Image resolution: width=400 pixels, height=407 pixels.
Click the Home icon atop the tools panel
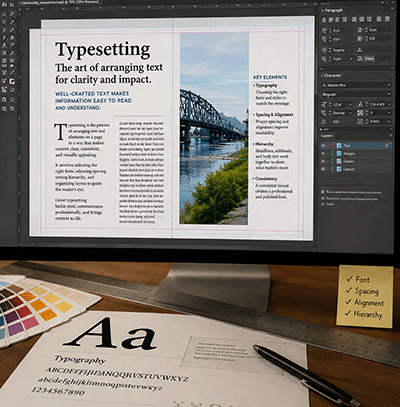[x=4, y=5]
